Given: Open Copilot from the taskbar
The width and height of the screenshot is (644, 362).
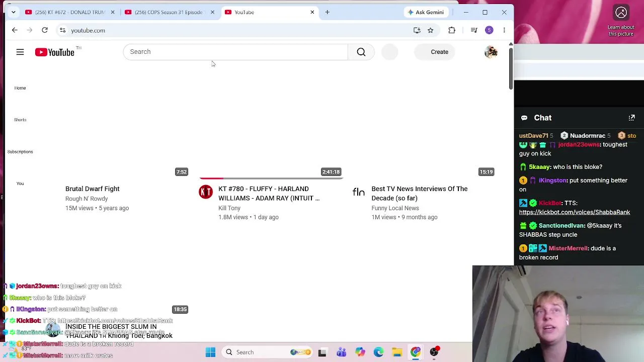Looking at the screenshot, I should coord(360,352).
